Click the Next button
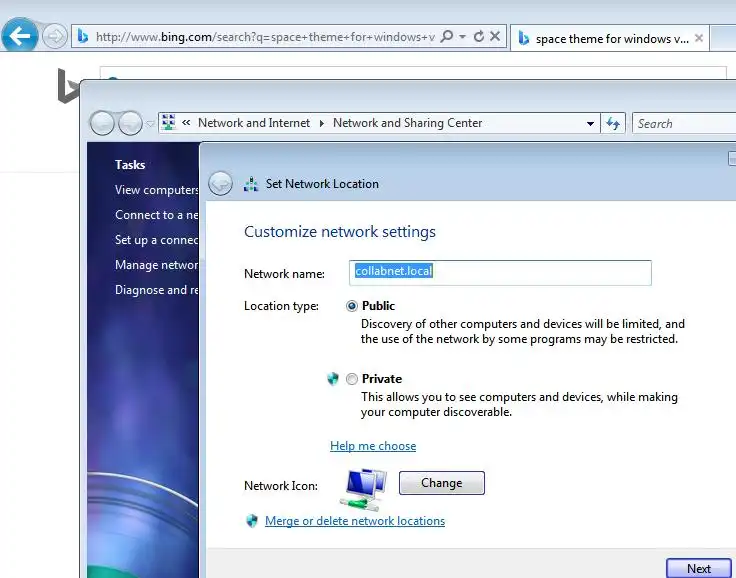The height and width of the screenshot is (578, 736). click(x=698, y=568)
